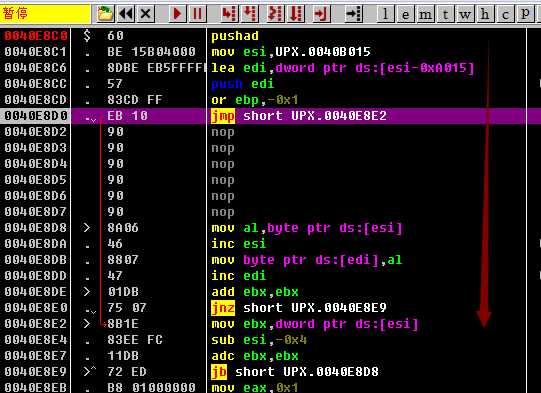Select mov eax,0x1 instruction

[x=255, y=387]
